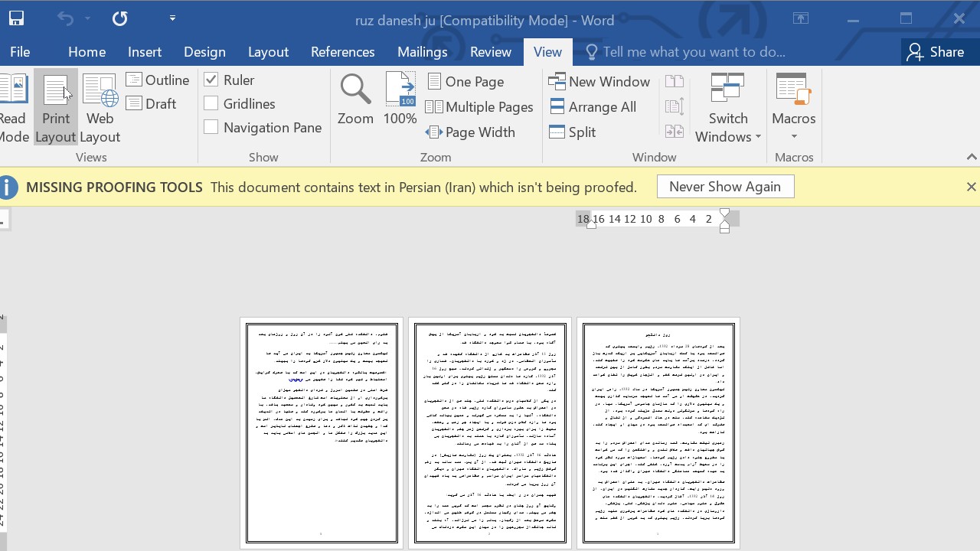Image resolution: width=980 pixels, height=551 pixels.
Task: Select Page Width zoom option
Action: pyautogui.click(x=471, y=132)
